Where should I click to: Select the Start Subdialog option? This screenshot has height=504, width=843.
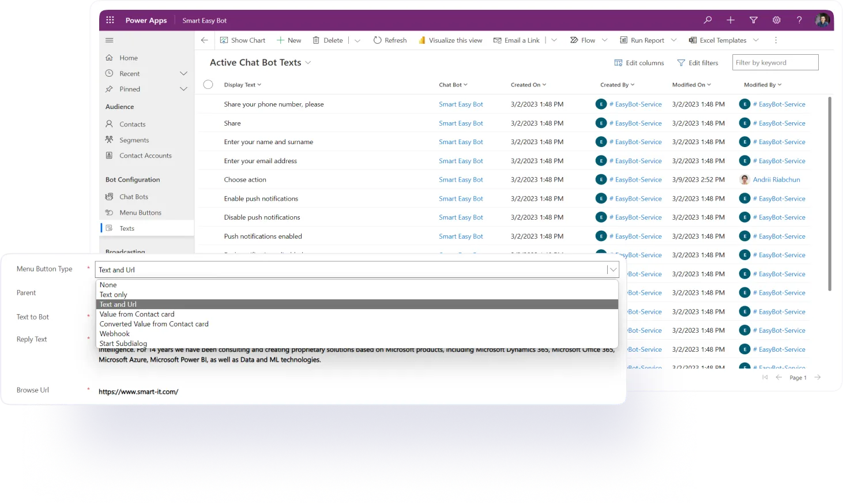point(357,344)
